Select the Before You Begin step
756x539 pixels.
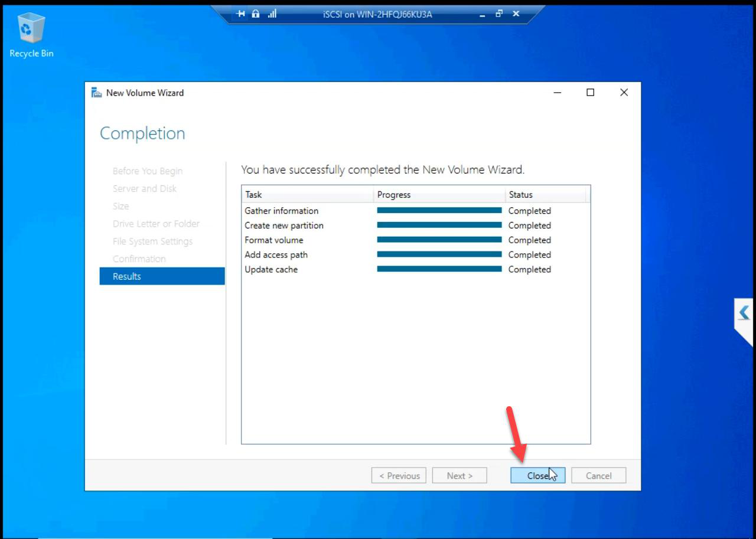tap(148, 171)
